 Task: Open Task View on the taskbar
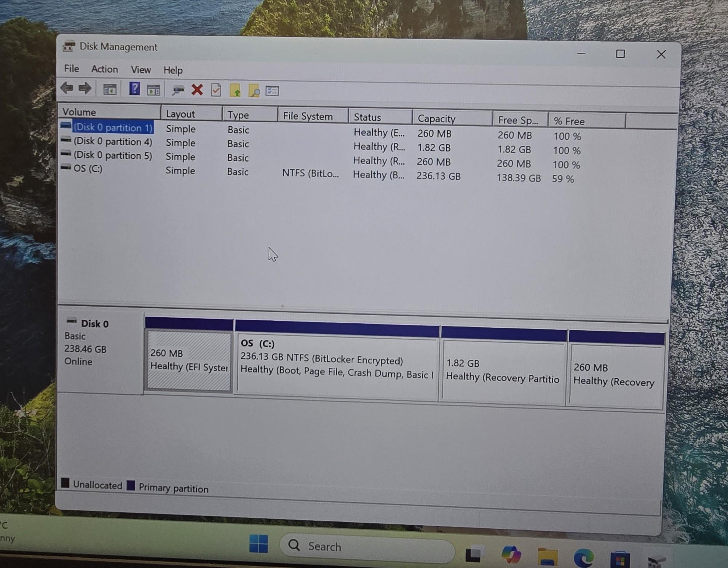(x=474, y=554)
